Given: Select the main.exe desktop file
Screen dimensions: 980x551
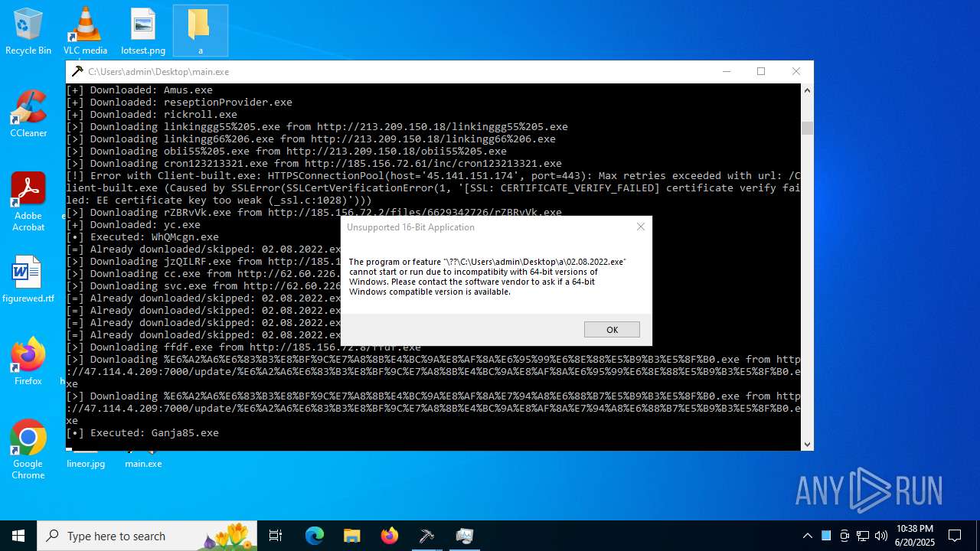Looking at the screenshot, I should (143, 462).
